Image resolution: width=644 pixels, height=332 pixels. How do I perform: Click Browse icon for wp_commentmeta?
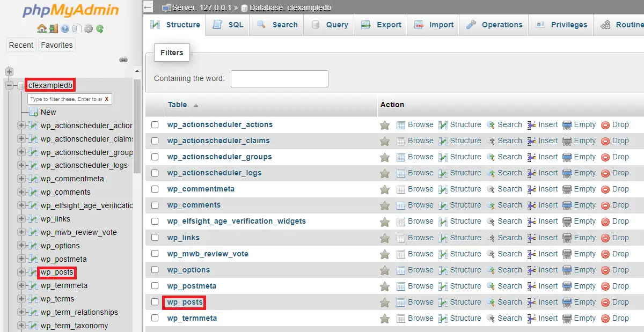point(401,189)
